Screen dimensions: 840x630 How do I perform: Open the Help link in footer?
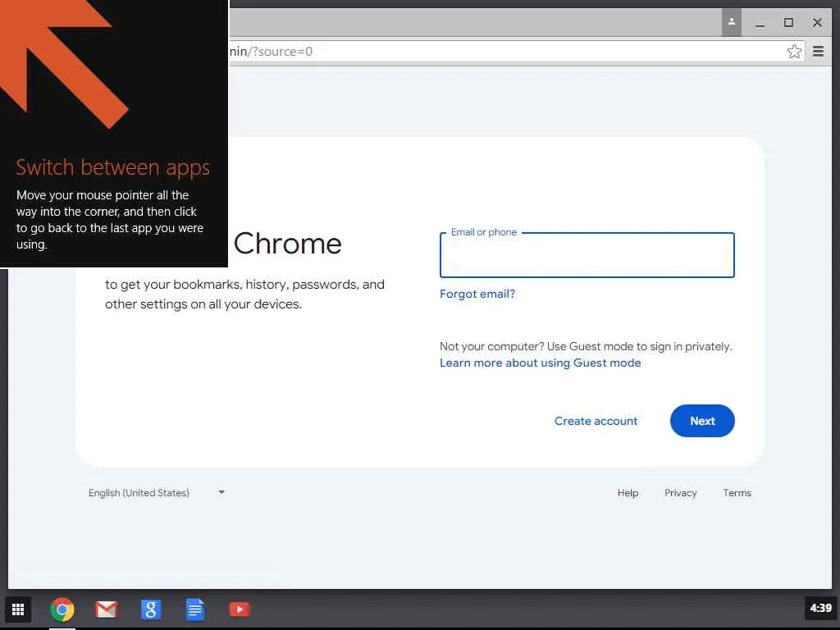[628, 493]
